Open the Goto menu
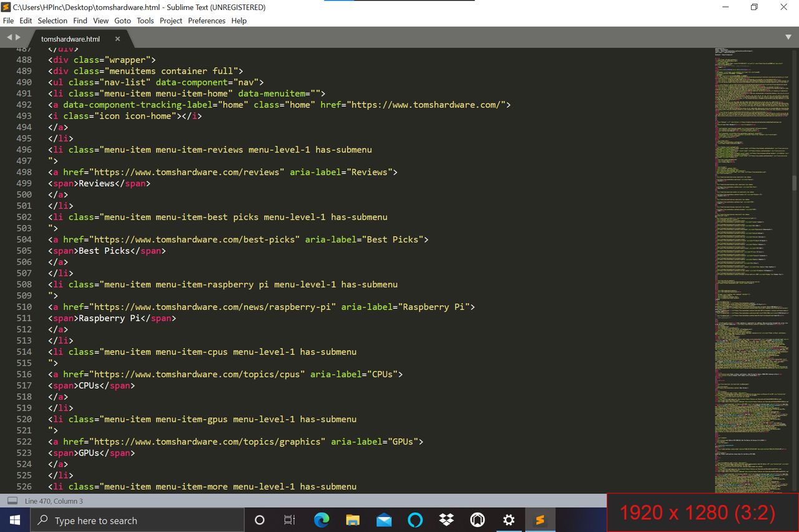This screenshot has height=532, width=799. (x=122, y=21)
